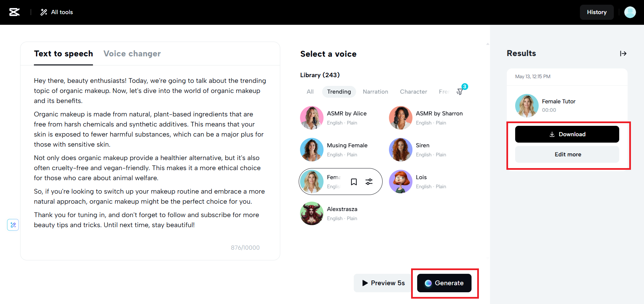The width and height of the screenshot is (644, 304).
Task: Open the user profile avatar
Action: click(630, 12)
